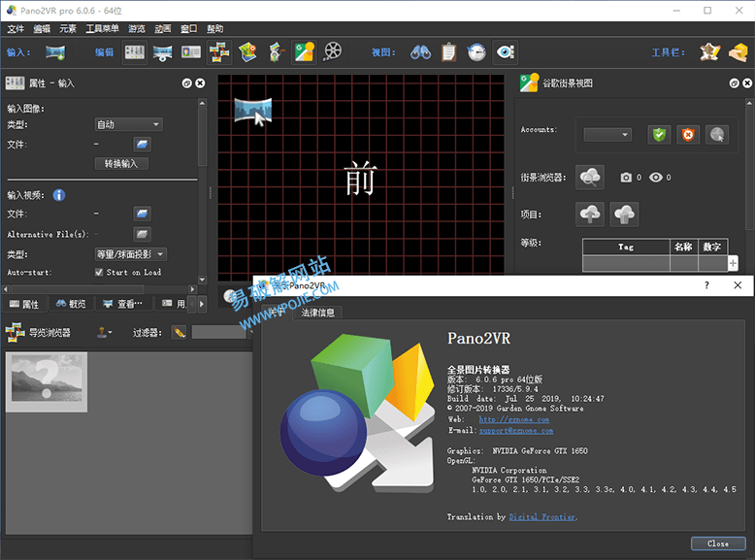Open the 元素 menu
This screenshot has height=560, width=755.
coord(68,29)
